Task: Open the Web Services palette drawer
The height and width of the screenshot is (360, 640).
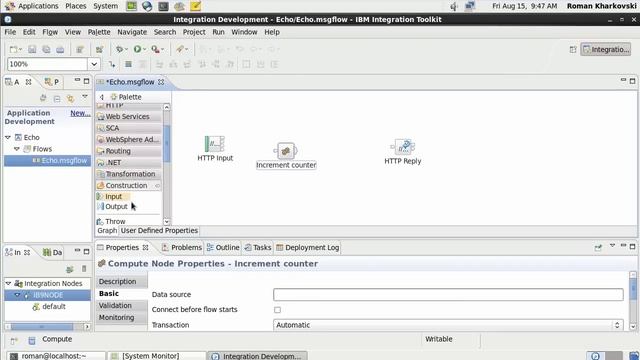Action: click(128, 116)
